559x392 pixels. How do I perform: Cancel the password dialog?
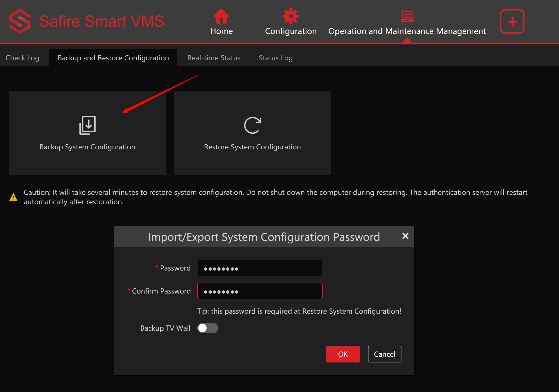[384, 354]
